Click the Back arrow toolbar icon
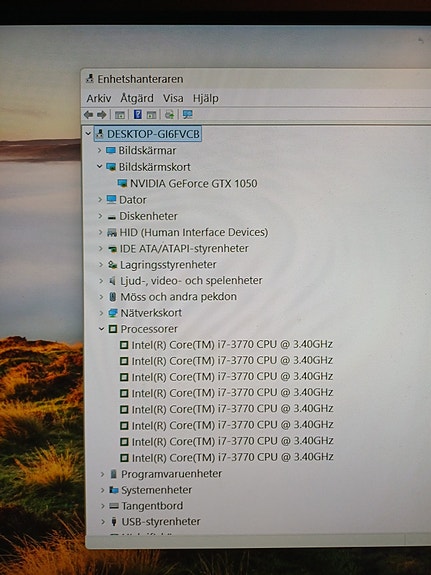Viewport: 431px width, 575px height. 88,115
